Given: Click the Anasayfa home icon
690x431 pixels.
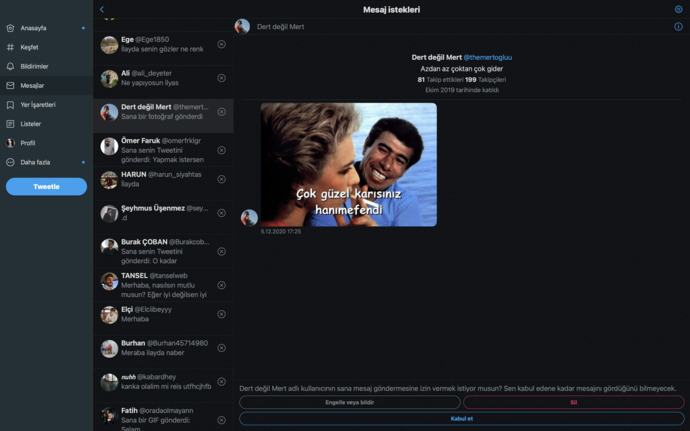Looking at the screenshot, I should (11, 28).
